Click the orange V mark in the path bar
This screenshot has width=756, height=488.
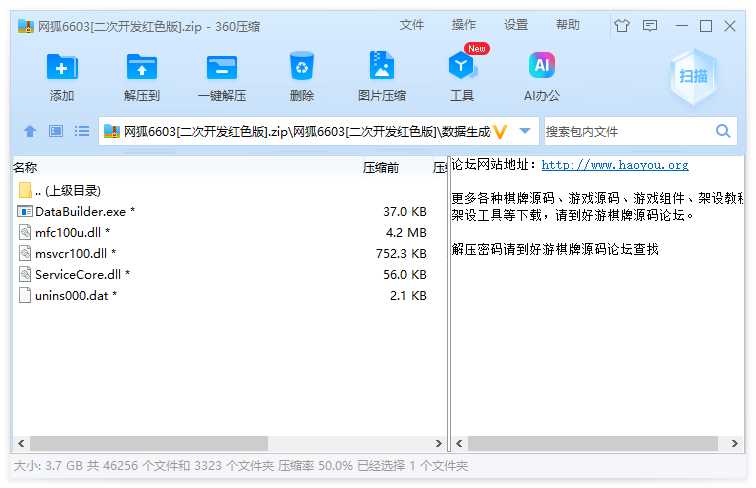500,131
